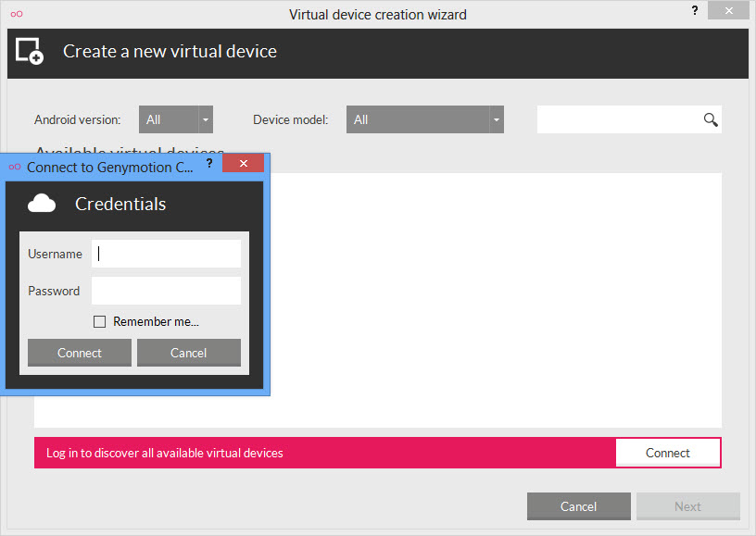756x536 pixels.
Task: Click the 'Virtual device creation wizard' title text
Action: coord(378,15)
